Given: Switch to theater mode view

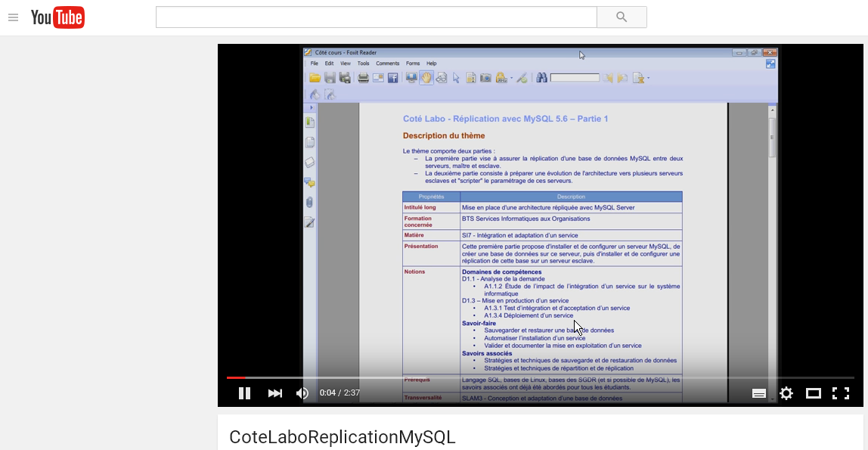Looking at the screenshot, I should 814,393.
